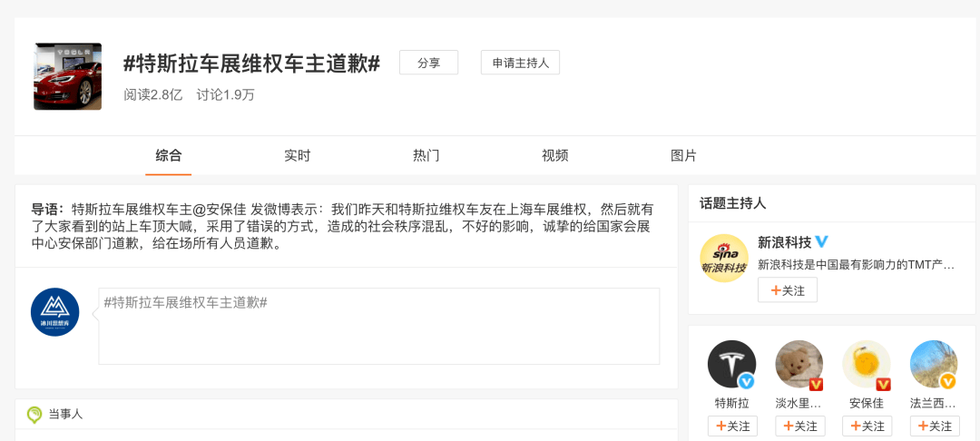Image resolution: width=980 pixels, height=441 pixels.
Task: Switch to the 视频 tab
Action: 555,155
